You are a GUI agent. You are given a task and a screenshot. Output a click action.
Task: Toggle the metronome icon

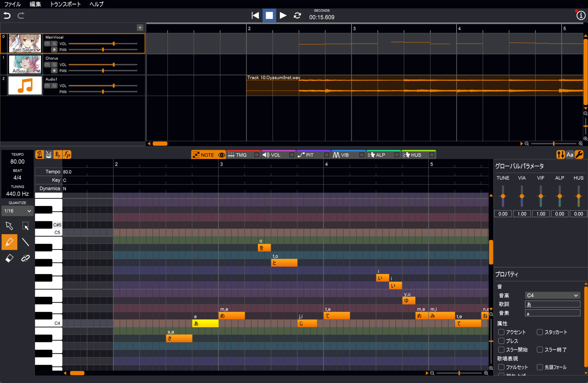[x=40, y=155]
